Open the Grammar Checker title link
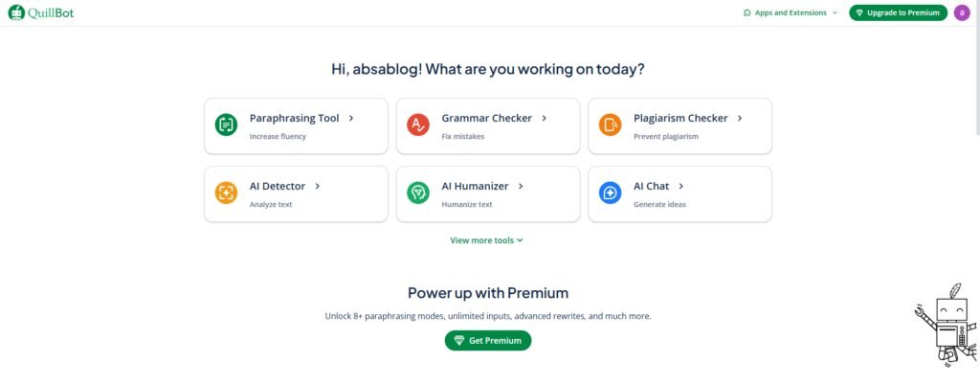 [486, 119]
